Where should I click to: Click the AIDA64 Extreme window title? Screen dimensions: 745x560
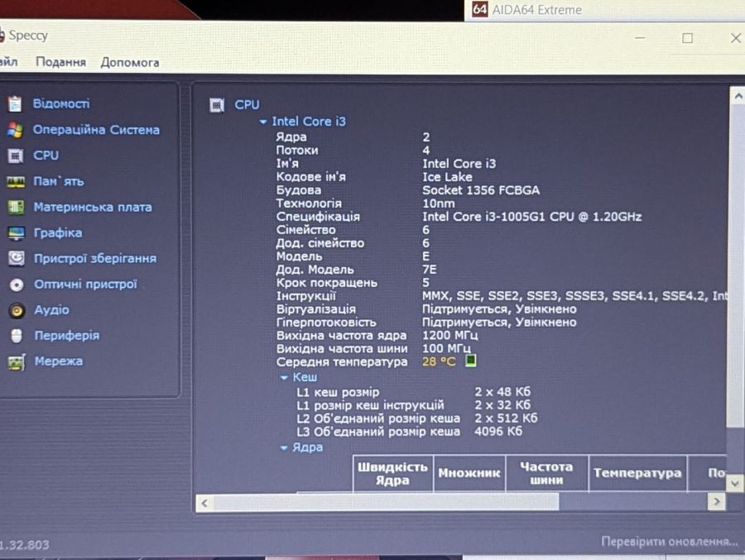pos(536,9)
